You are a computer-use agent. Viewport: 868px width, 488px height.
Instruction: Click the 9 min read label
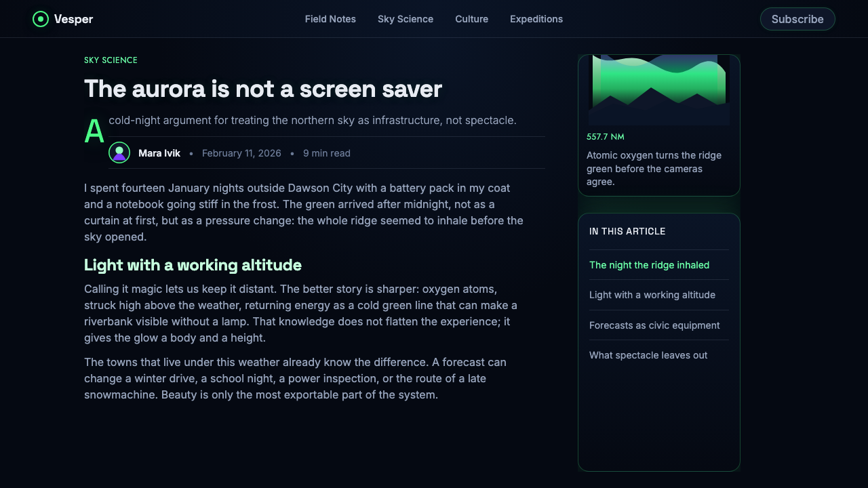point(327,153)
